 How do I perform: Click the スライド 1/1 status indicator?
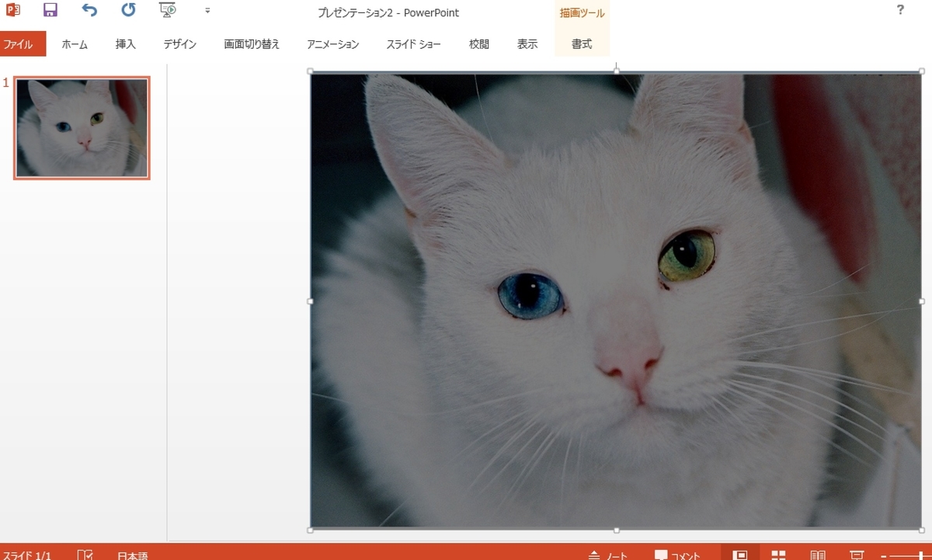point(26,555)
